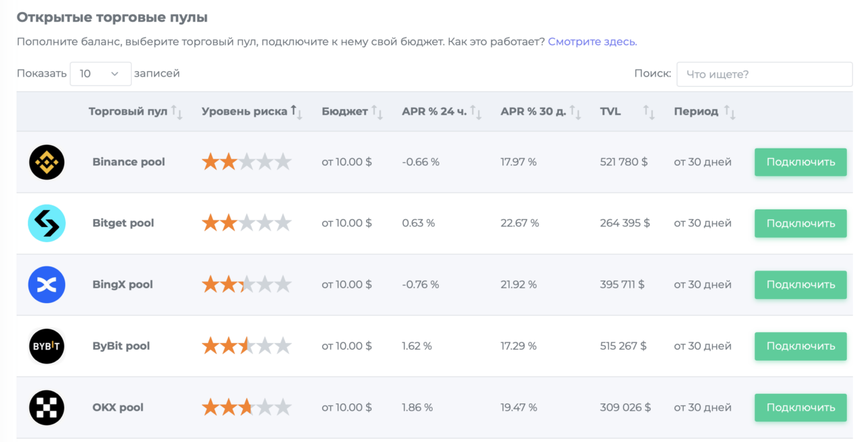Viewport: 868px width, 442px height.
Task: Sort by Торговый пул column arrows
Action: tap(177, 112)
